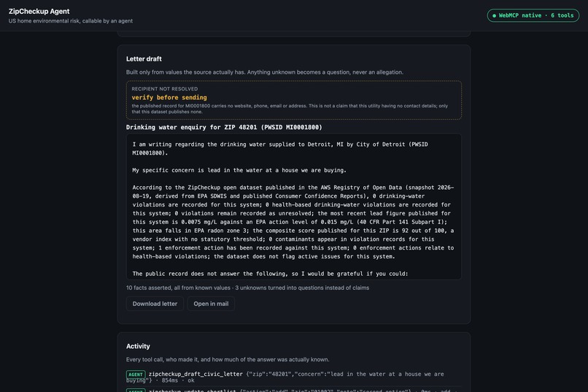Click the ZipCheckup Agent title

pyautogui.click(x=39, y=11)
